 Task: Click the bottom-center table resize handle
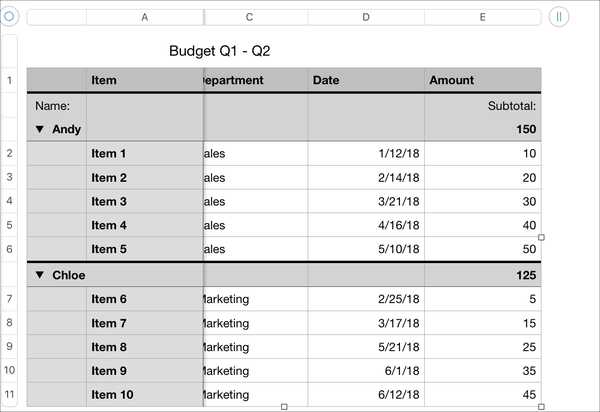(284, 407)
